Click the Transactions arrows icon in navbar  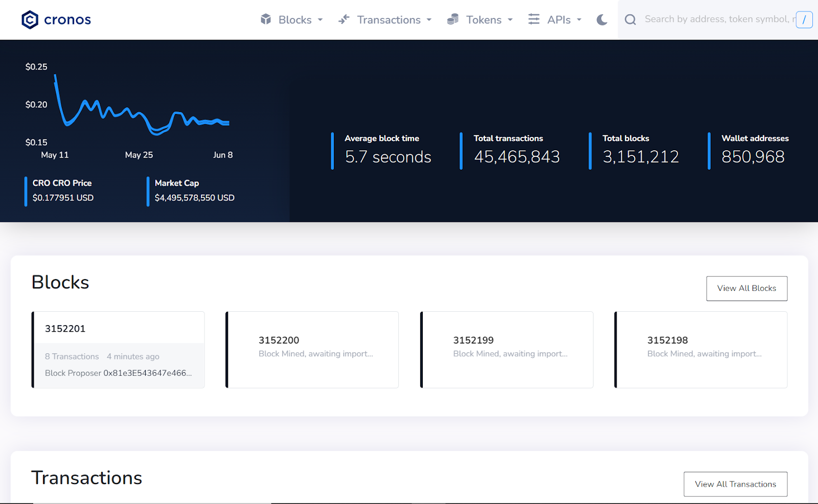[x=344, y=19]
